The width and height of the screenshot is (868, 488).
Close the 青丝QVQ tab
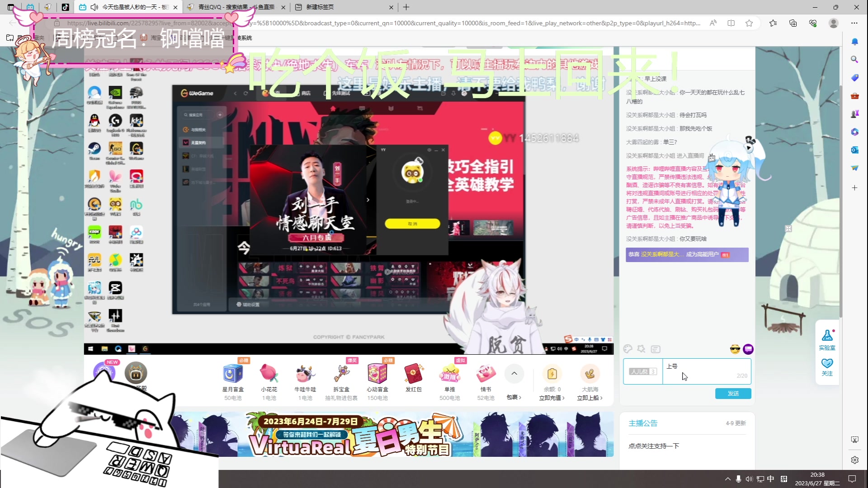coord(283,7)
